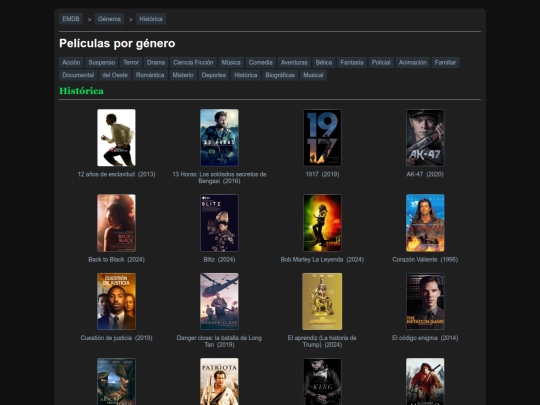Click the title 'Back to Black (2024)'
The height and width of the screenshot is (405, 540).
click(x=116, y=259)
